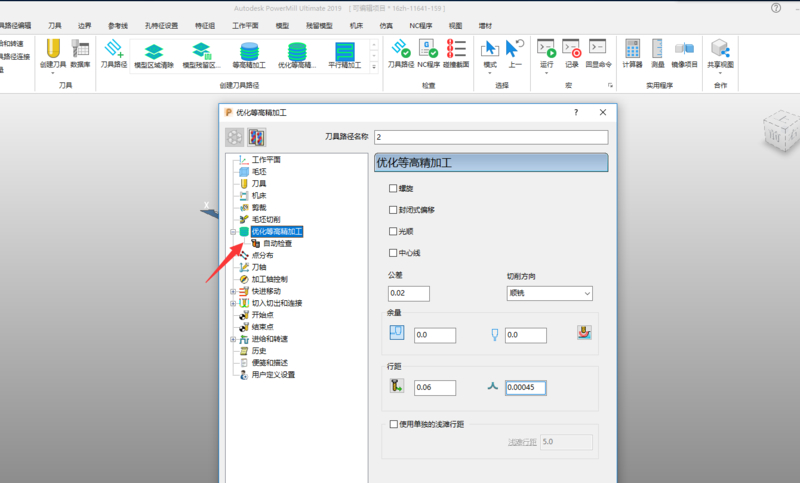Click the colored toolpath copy icon beside 刀具路径名称
This screenshot has height=483, width=800.
click(x=257, y=137)
